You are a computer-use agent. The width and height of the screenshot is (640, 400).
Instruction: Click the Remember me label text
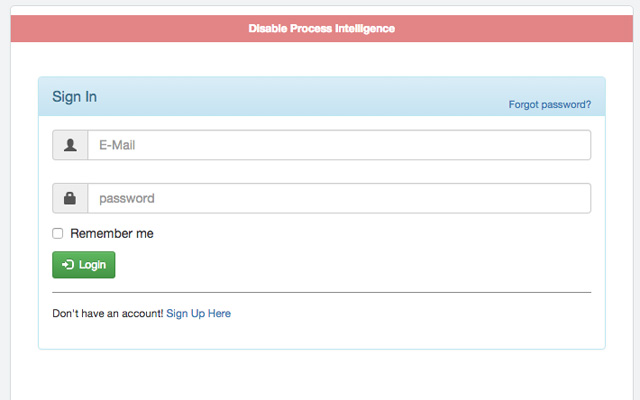112,233
